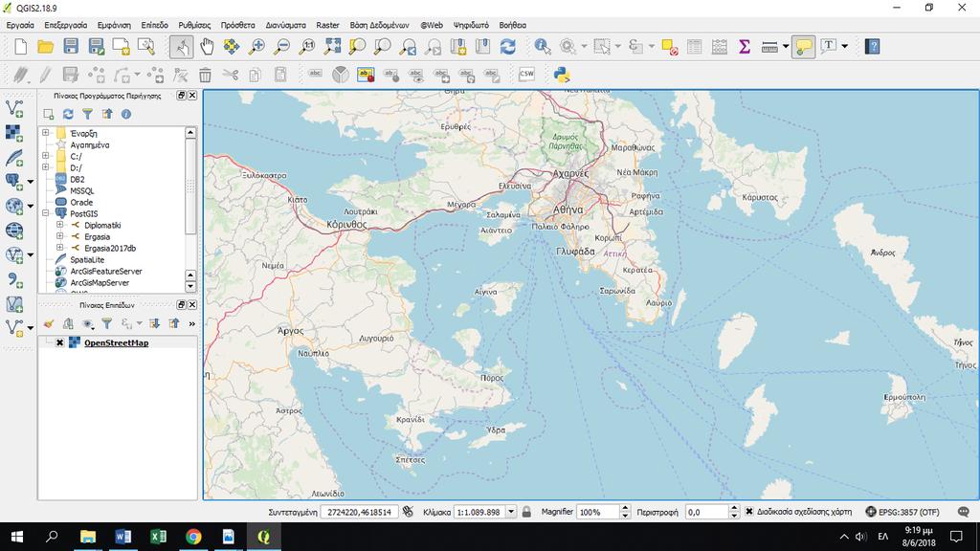Toggle the Touch Zoom and Pan tool
The height and width of the screenshot is (551, 980).
pos(181,47)
